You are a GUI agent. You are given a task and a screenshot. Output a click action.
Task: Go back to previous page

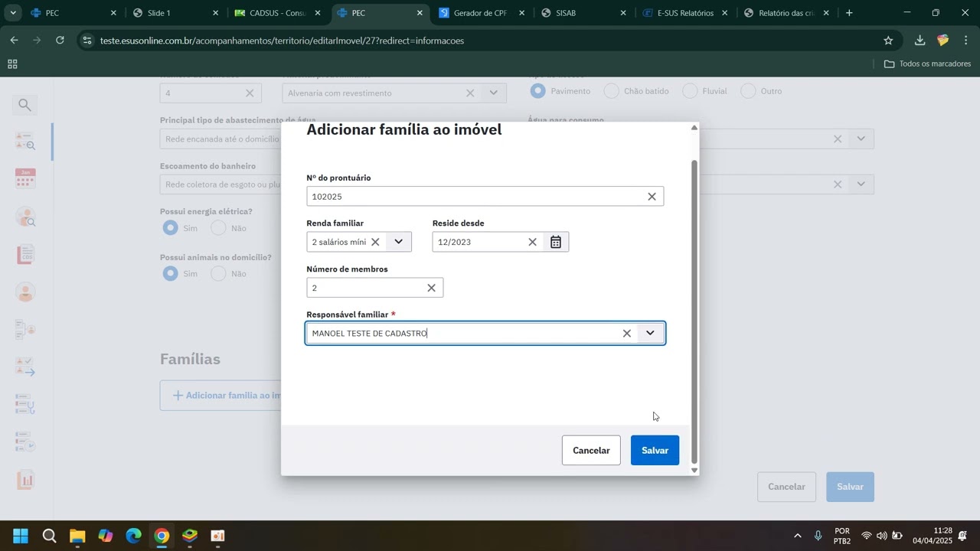point(14,41)
